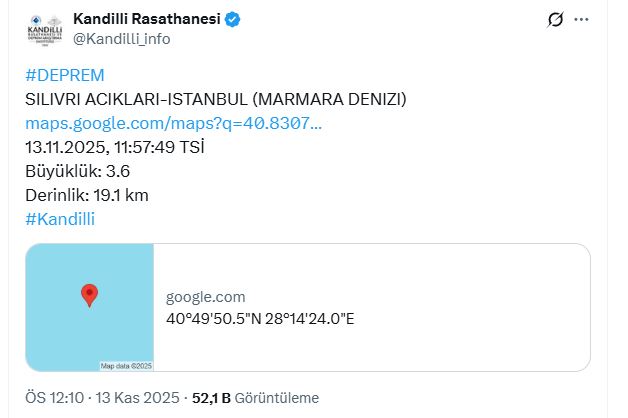Click the red location pin on map
This screenshot has height=418, width=628.
click(x=89, y=295)
